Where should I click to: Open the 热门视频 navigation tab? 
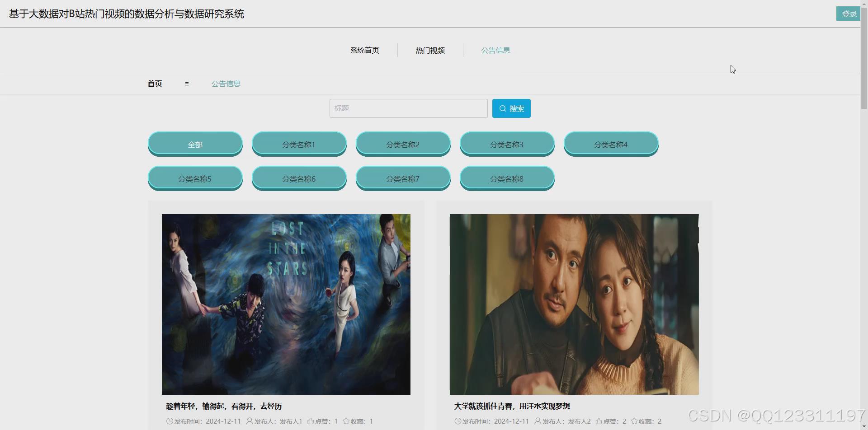coord(430,50)
